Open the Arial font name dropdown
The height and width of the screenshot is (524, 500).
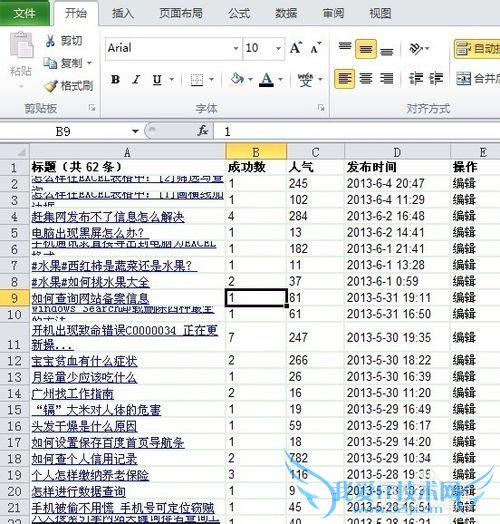(236, 48)
